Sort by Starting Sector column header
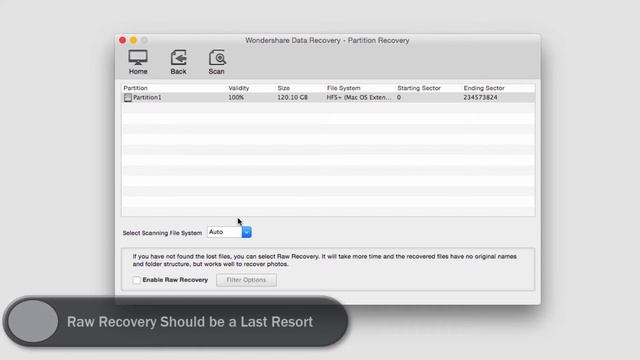The image size is (640, 360). [x=419, y=88]
